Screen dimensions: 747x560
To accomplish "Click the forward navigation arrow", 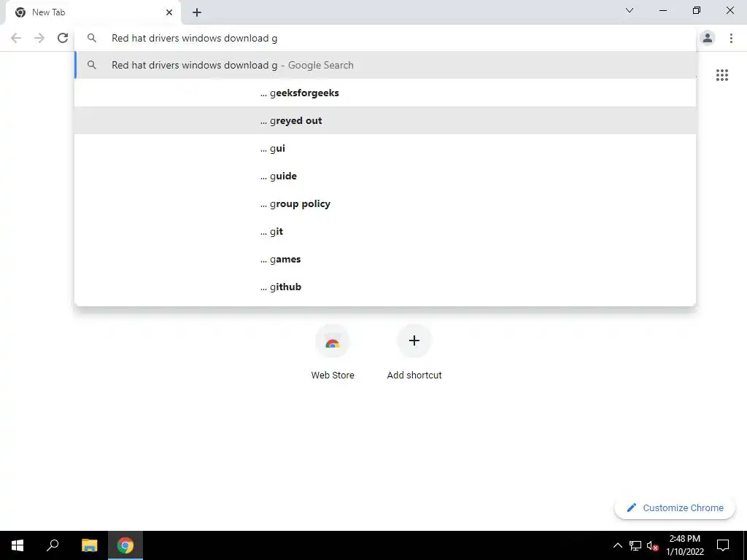I will (39, 38).
